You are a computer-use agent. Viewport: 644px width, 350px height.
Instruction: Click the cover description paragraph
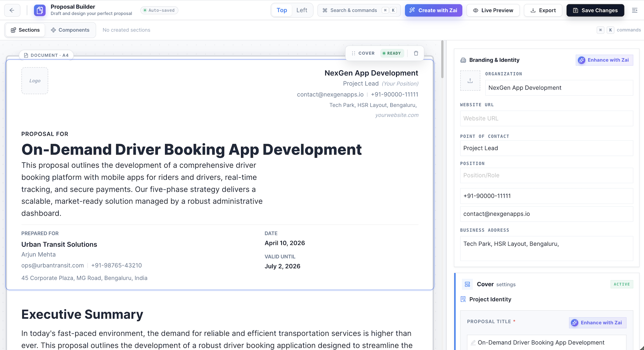pyautogui.click(x=142, y=189)
